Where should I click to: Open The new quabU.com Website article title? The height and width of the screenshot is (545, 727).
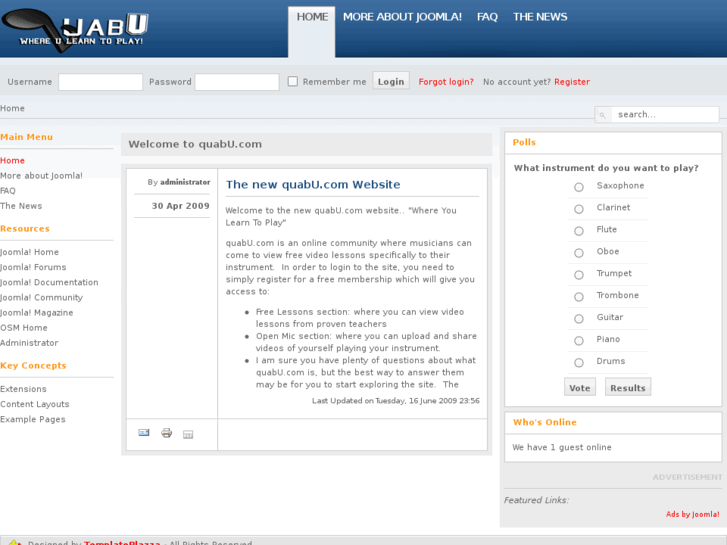coord(313,185)
